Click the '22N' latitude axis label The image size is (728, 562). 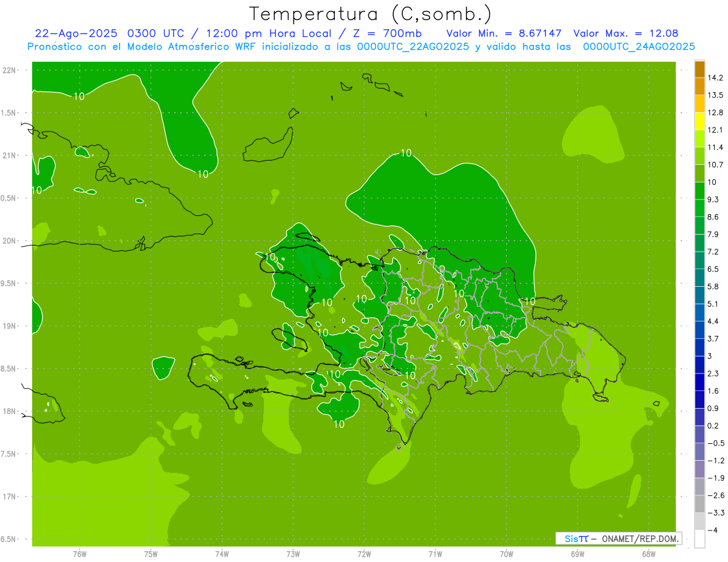[8, 70]
